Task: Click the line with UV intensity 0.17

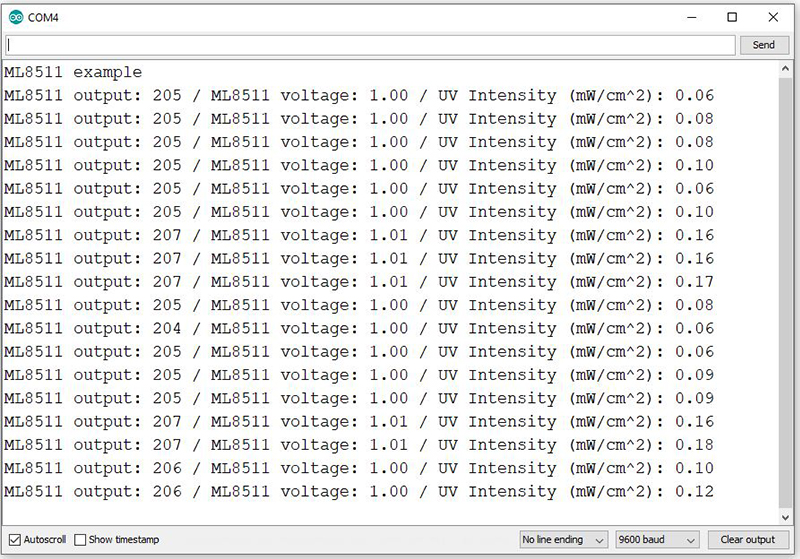Action: (x=359, y=282)
